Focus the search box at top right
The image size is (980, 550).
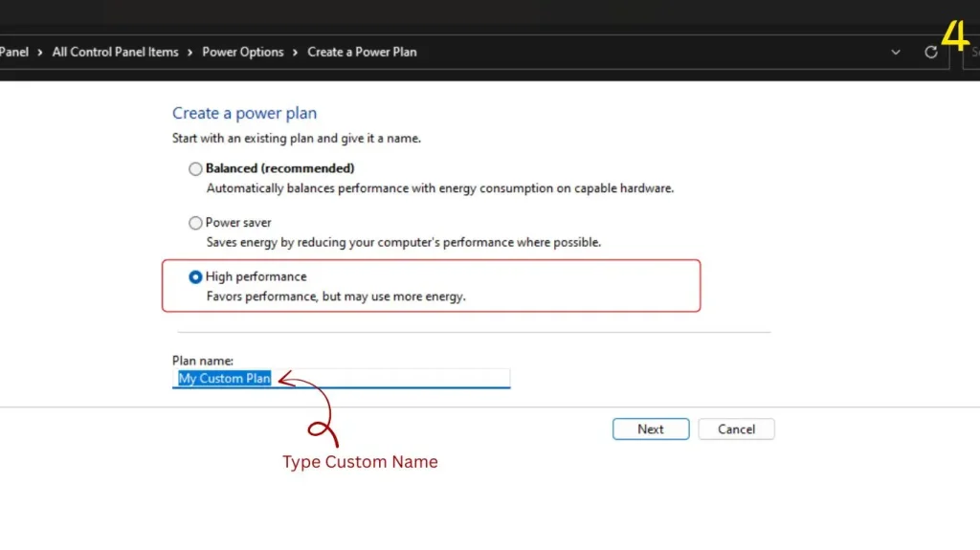[x=970, y=53]
